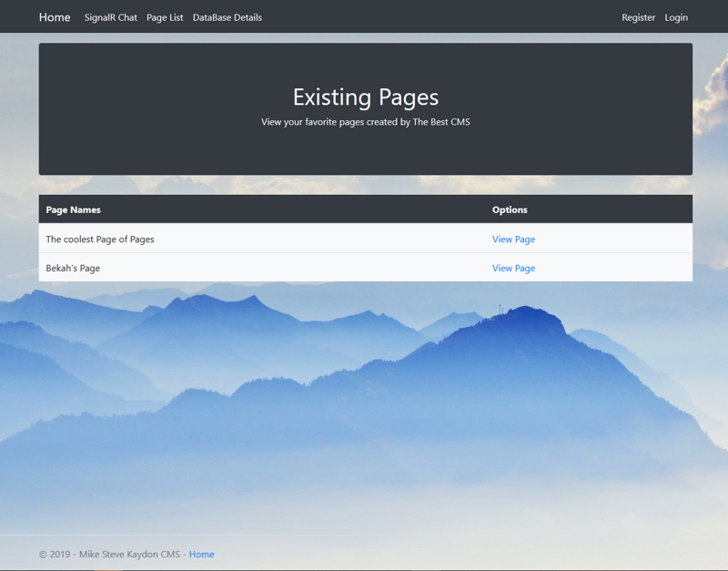
Task: Click the 'Existing Pages' heading
Action: point(366,97)
